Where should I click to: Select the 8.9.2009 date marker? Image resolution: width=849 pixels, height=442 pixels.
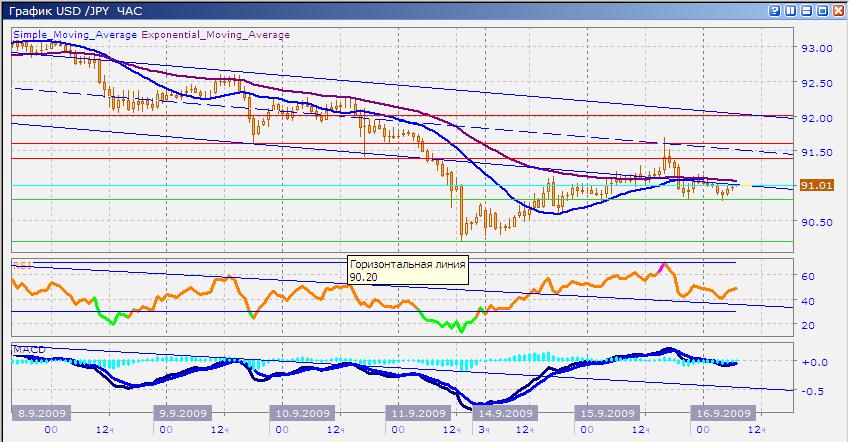[x=42, y=413]
